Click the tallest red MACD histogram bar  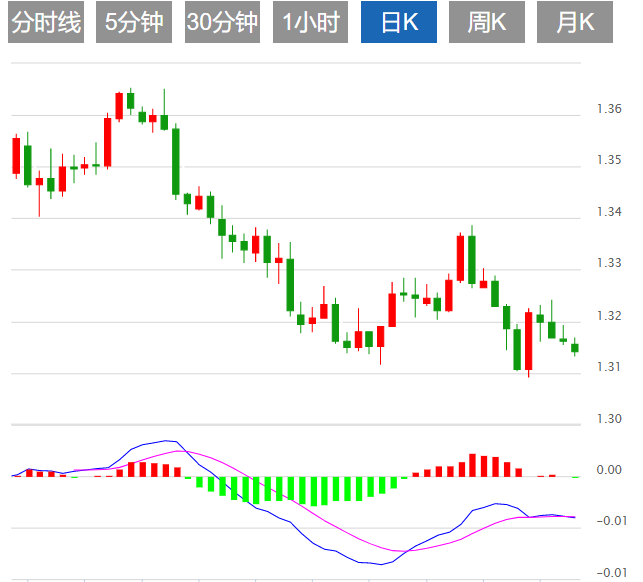[472, 465]
